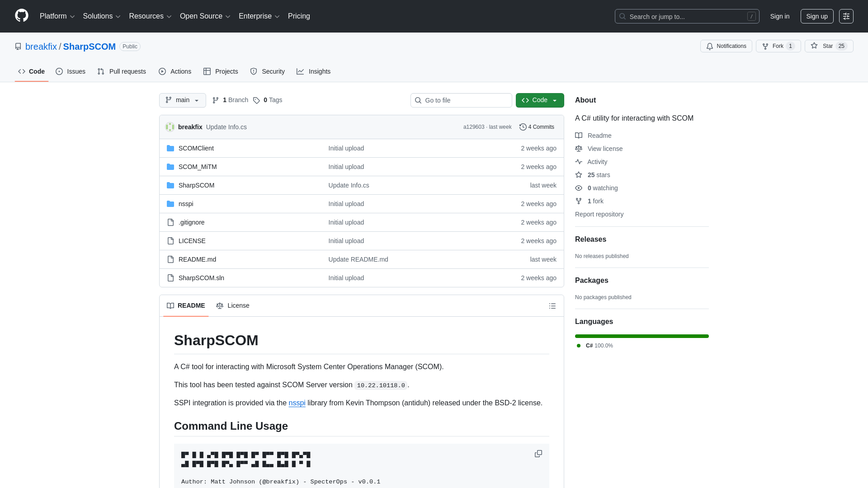868x488 pixels.
Task: Open the main branch selector
Action: (182, 100)
